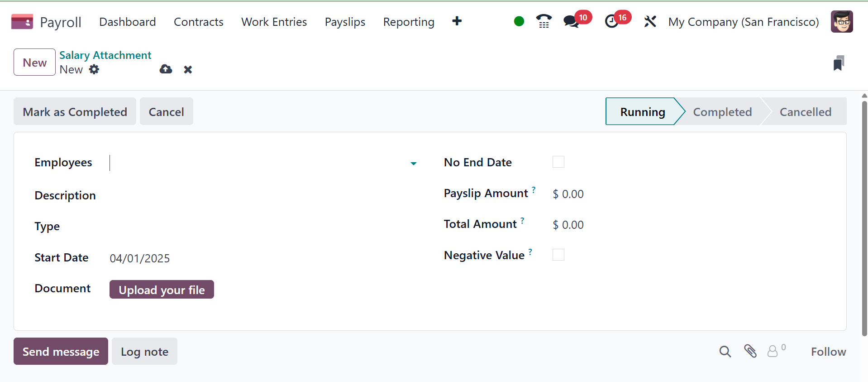Image resolution: width=868 pixels, height=382 pixels.
Task: Toggle the Negative Value checkbox
Action: 558,255
